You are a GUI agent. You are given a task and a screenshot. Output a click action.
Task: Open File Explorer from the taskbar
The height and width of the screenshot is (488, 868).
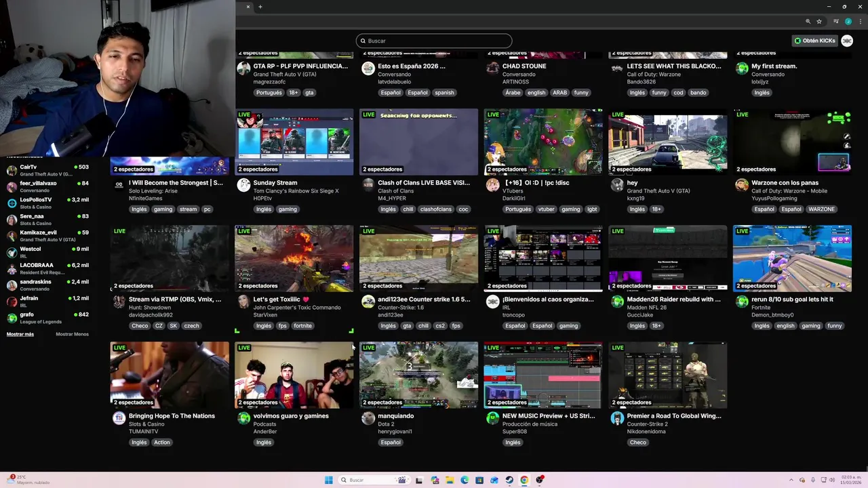pyautogui.click(x=450, y=480)
